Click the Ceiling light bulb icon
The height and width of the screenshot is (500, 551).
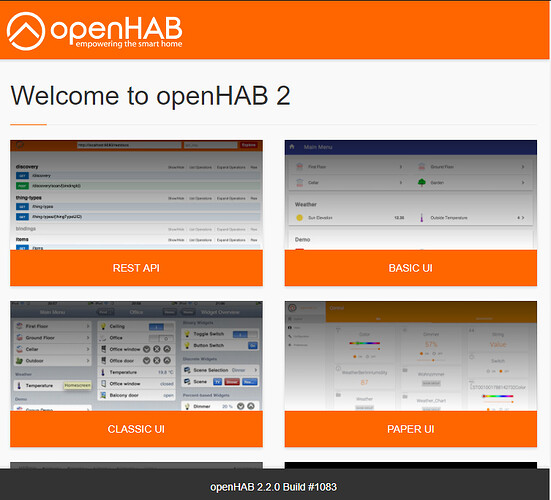[x=103, y=326]
